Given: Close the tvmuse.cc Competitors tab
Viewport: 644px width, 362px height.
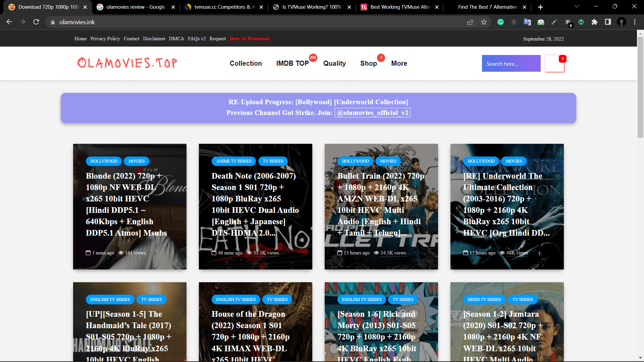Looking at the screenshot, I should (x=261, y=7).
